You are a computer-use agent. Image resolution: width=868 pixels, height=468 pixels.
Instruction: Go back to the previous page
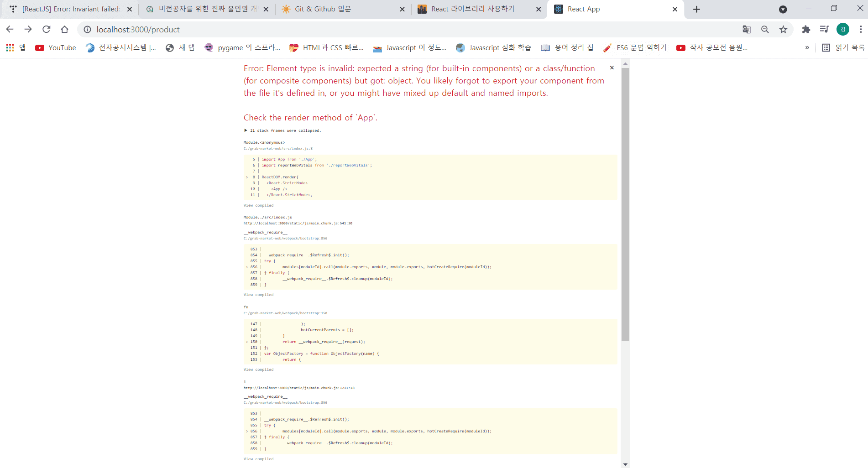coord(10,29)
